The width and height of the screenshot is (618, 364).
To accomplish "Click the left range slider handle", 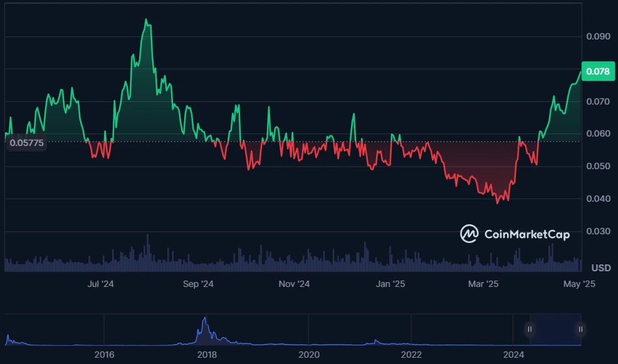I will click(x=530, y=329).
